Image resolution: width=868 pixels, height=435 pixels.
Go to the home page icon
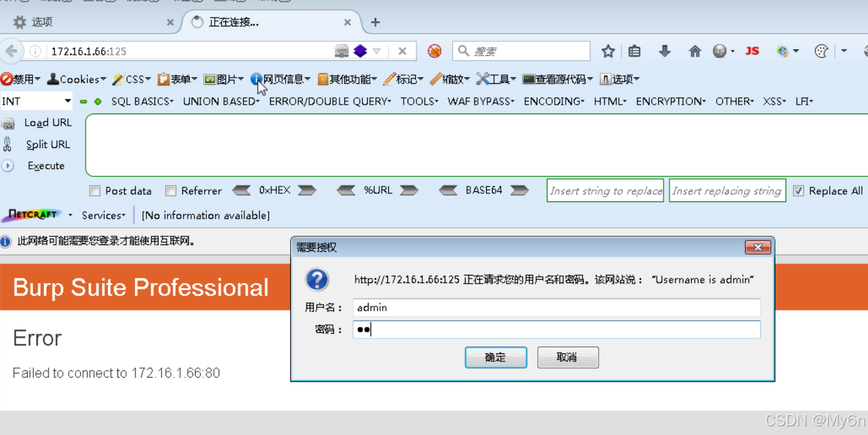[x=695, y=51]
